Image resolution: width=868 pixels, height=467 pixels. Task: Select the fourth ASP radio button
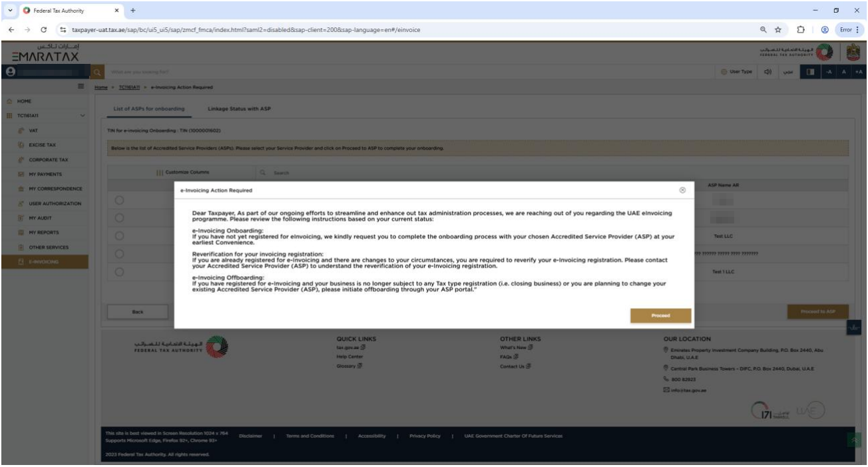click(120, 253)
